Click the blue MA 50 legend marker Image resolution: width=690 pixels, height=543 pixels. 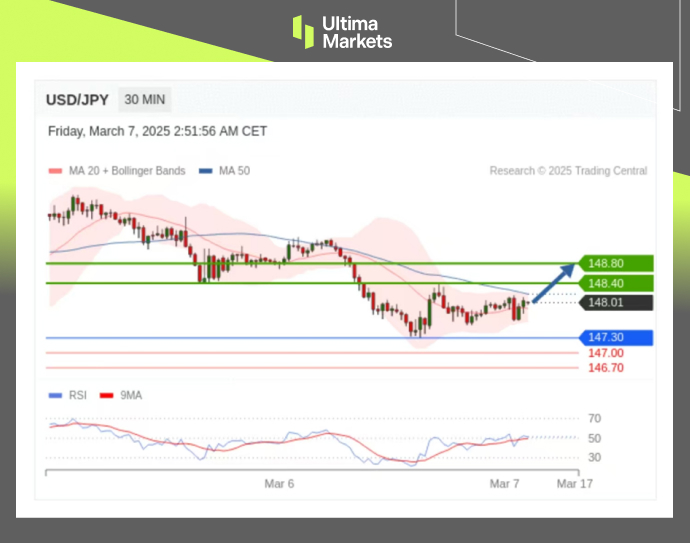tap(206, 171)
